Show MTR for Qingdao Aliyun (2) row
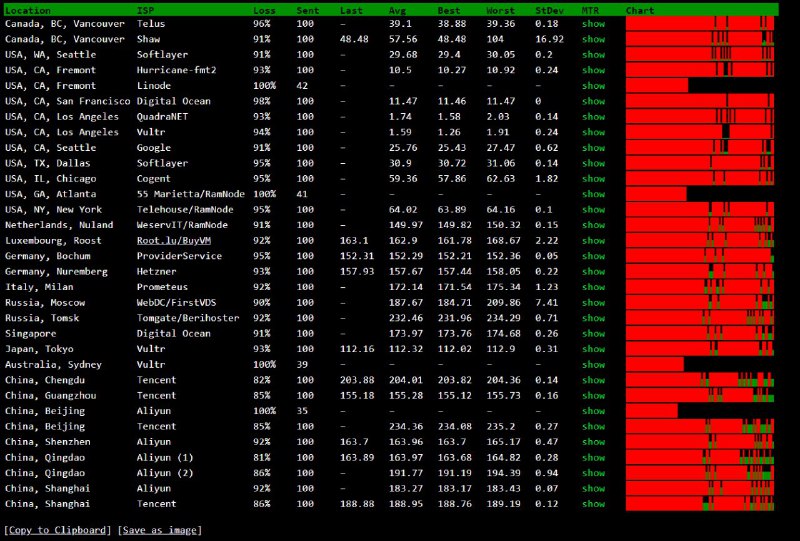 click(593, 473)
